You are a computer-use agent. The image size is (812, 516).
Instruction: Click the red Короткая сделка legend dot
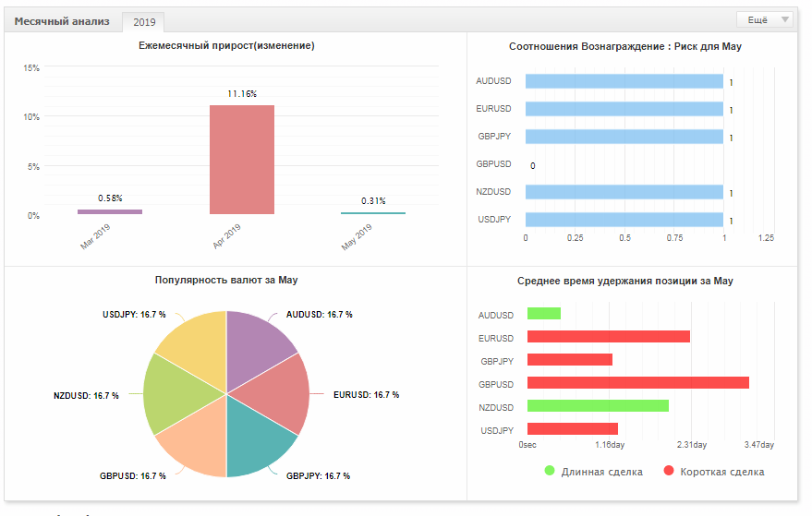pos(669,471)
